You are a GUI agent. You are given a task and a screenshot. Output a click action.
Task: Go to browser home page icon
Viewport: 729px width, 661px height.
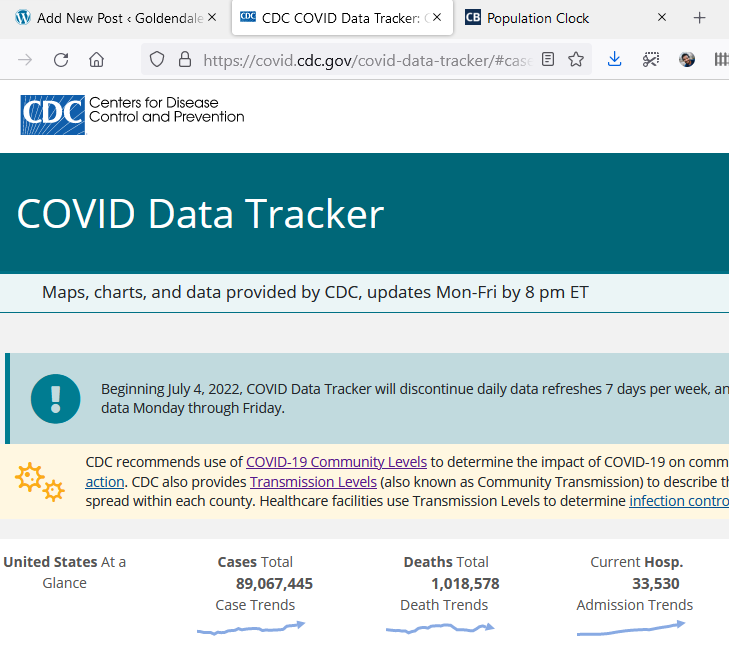[96, 59]
